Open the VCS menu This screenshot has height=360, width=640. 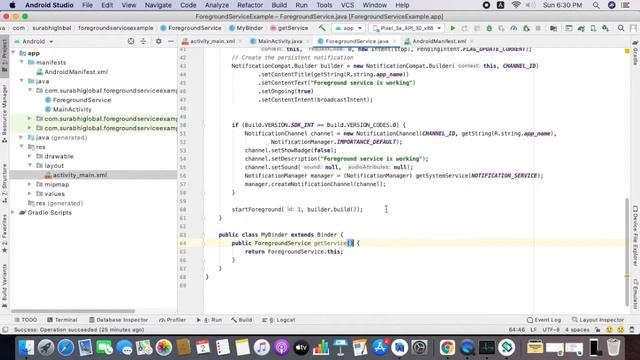click(347, 5)
